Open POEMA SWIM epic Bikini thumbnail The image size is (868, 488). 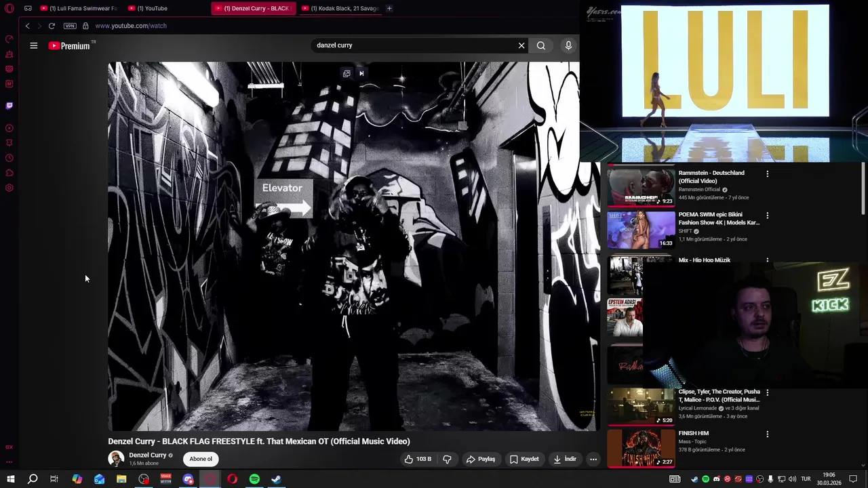pos(641,229)
